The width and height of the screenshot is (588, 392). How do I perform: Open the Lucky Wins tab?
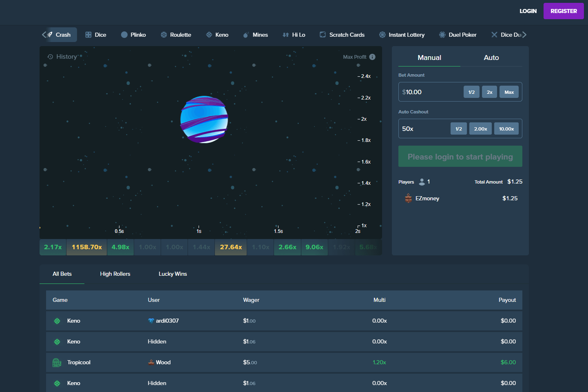click(172, 274)
